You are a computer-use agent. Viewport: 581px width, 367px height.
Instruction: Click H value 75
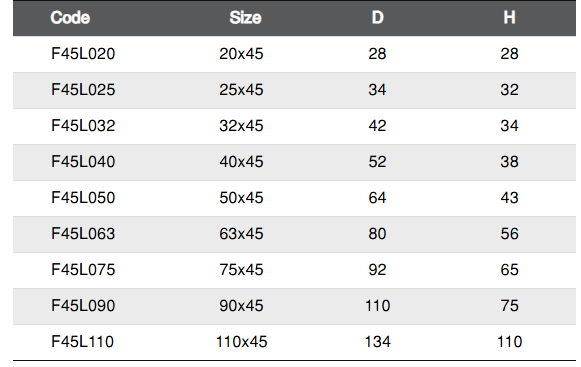(x=509, y=305)
